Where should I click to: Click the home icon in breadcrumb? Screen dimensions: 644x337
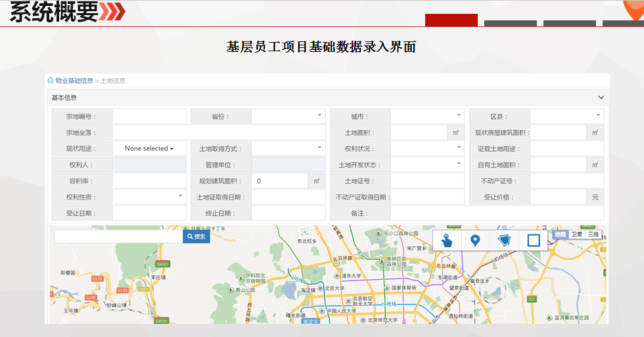pos(51,81)
